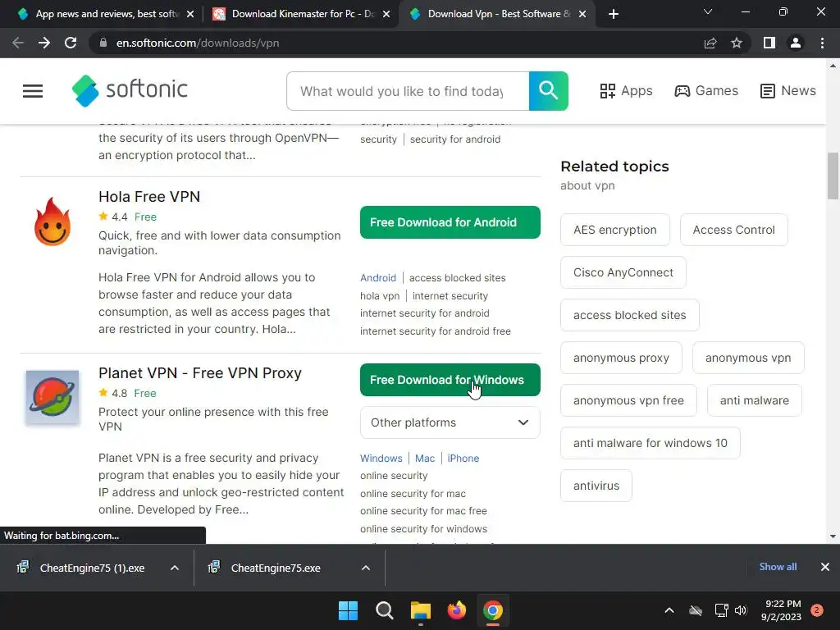Click the page vertical scrollbar thumb

833,176
